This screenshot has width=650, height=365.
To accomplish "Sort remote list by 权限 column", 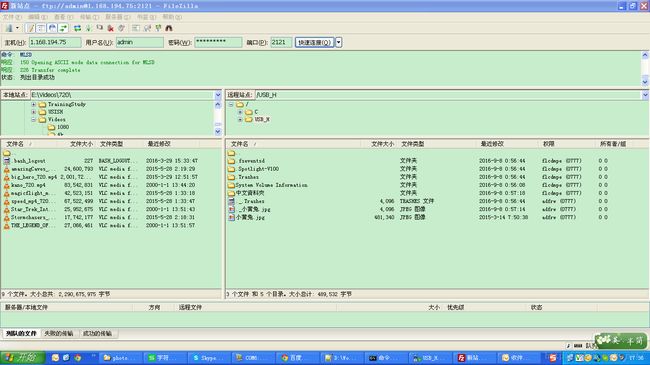I will [548, 144].
